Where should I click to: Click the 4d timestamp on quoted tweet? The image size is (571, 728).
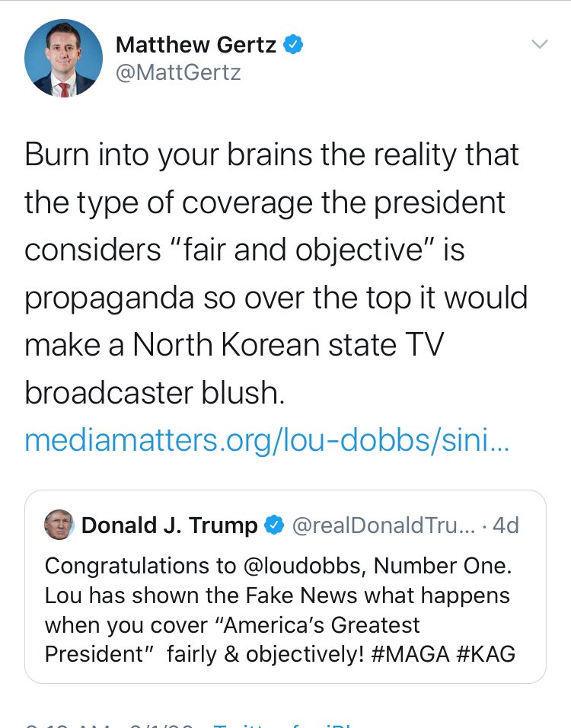(506, 525)
